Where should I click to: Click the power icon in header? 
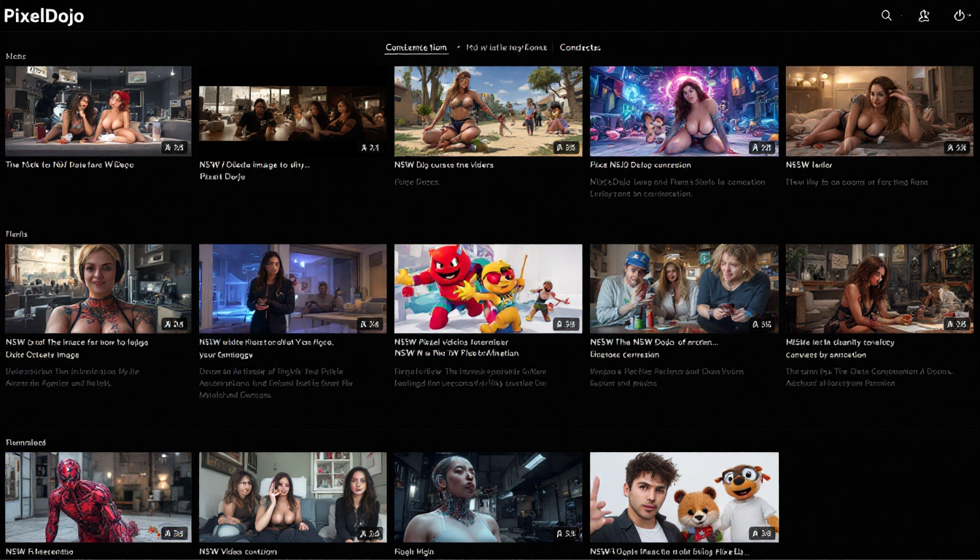click(x=960, y=15)
